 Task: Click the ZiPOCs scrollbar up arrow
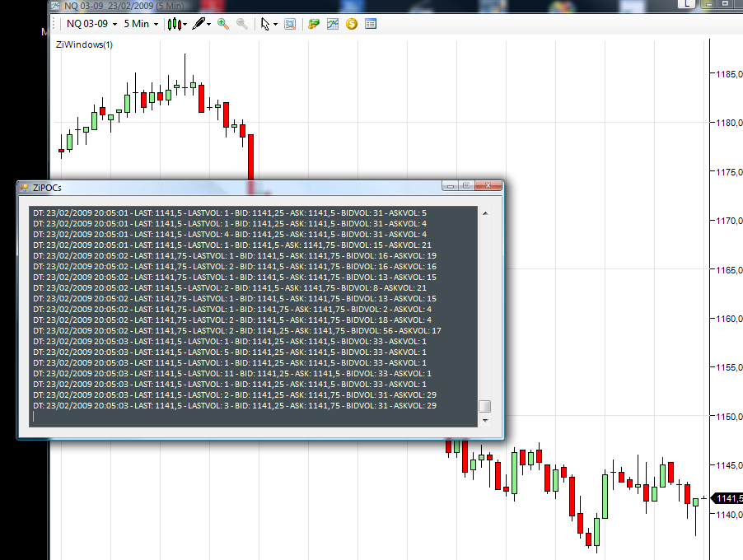[x=485, y=213]
